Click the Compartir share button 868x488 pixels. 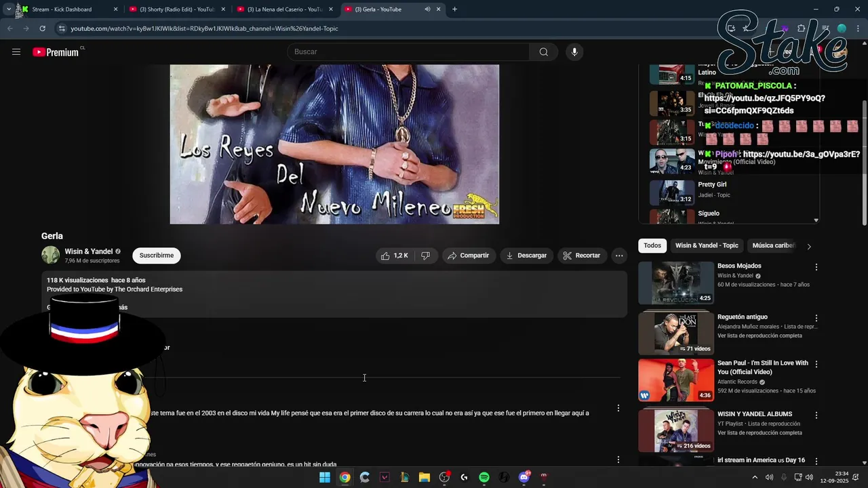click(468, 256)
